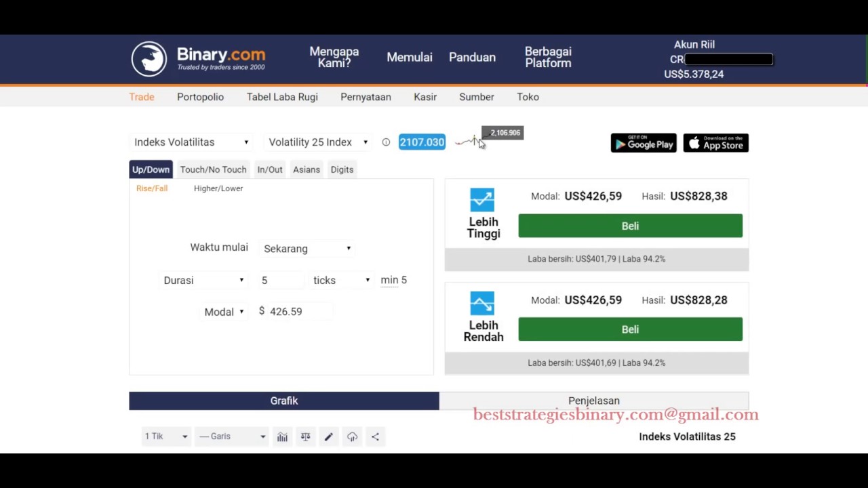
Task: Open the Volatility 25 Index dropdown
Action: 318,142
